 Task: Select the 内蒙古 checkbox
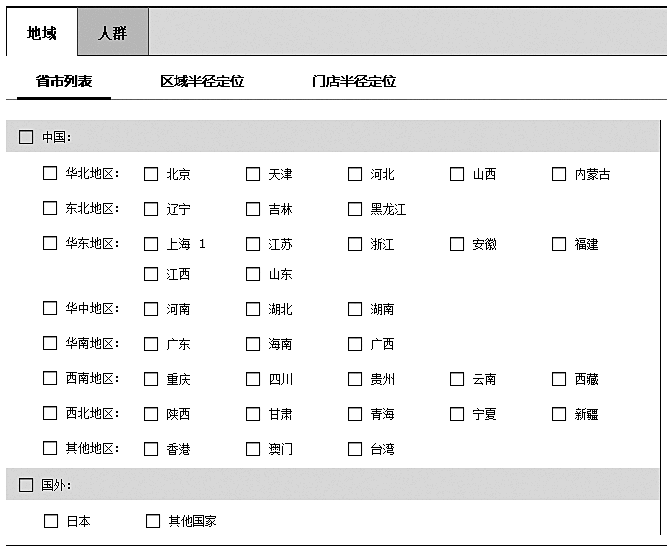pos(559,174)
